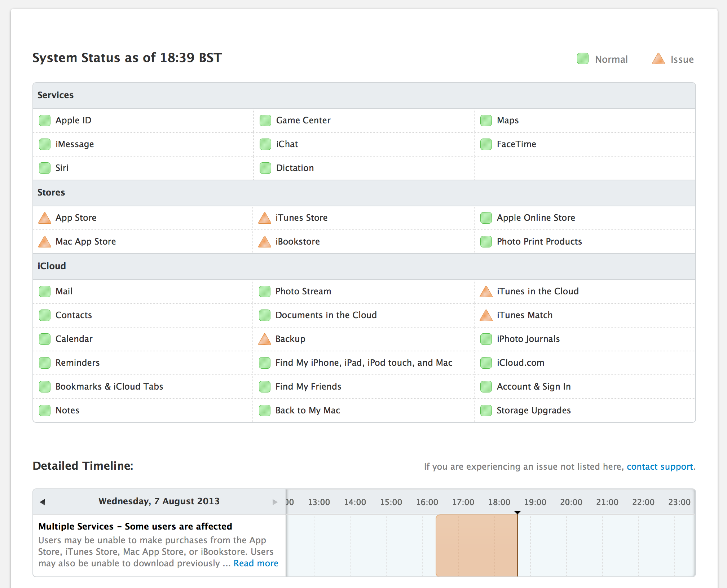Click the green status icon next to Siri
The width and height of the screenshot is (727, 588).
pos(45,168)
